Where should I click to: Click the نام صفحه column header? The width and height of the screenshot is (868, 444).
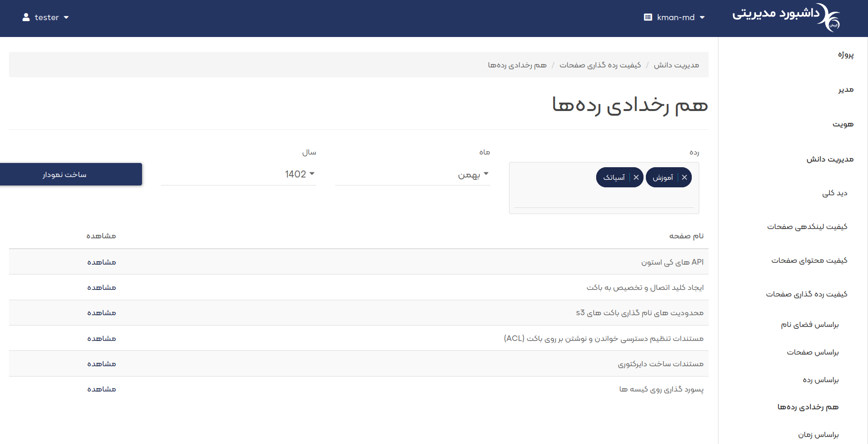(x=686, y=236)
